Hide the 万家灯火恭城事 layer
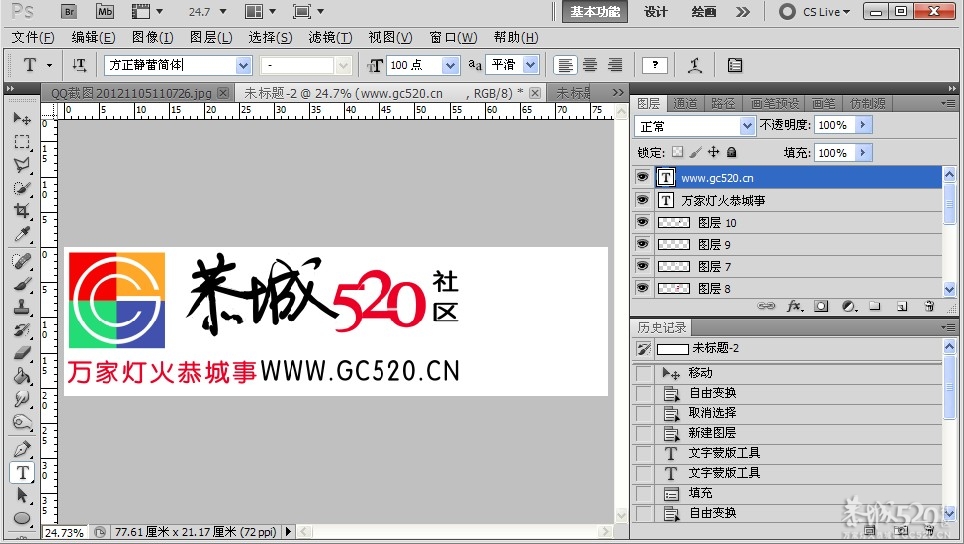Screen dimensions: 964x544 pyautogui.click(x=642, y=200)
